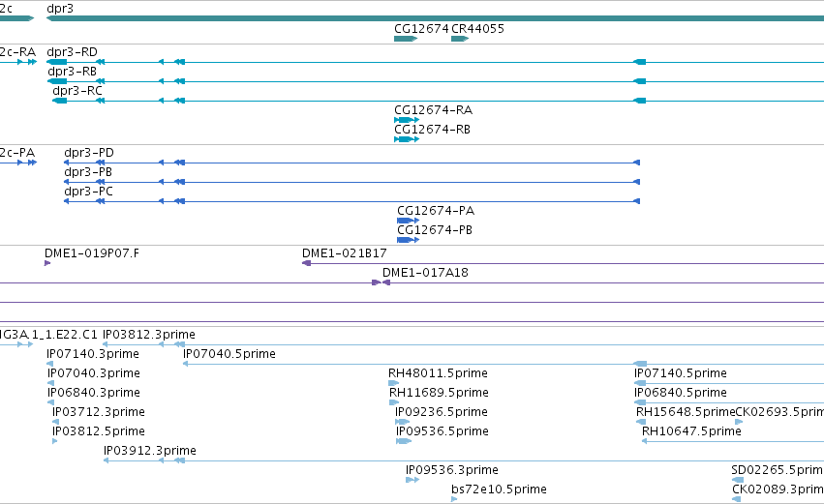Image resolution: width=824 pixels, height=504 pixels.
Task: Click the CK02089.3prime EST glyph
Action: [736, 499]
